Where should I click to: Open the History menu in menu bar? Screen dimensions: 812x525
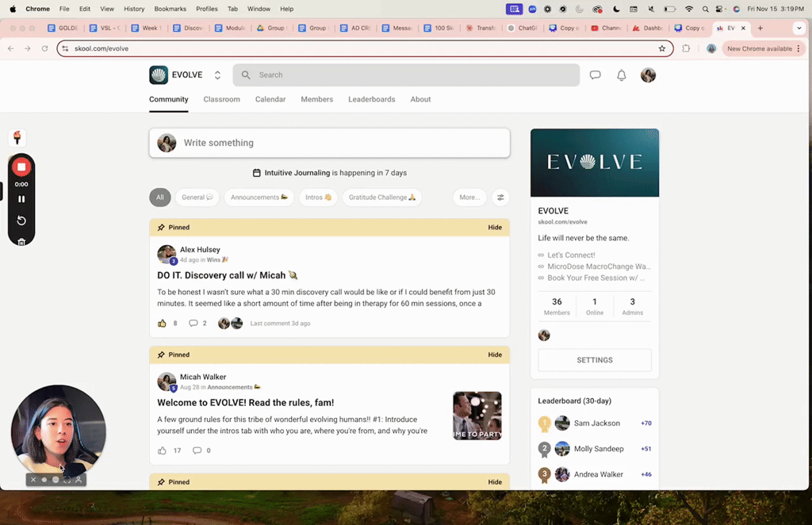[134, 9]
